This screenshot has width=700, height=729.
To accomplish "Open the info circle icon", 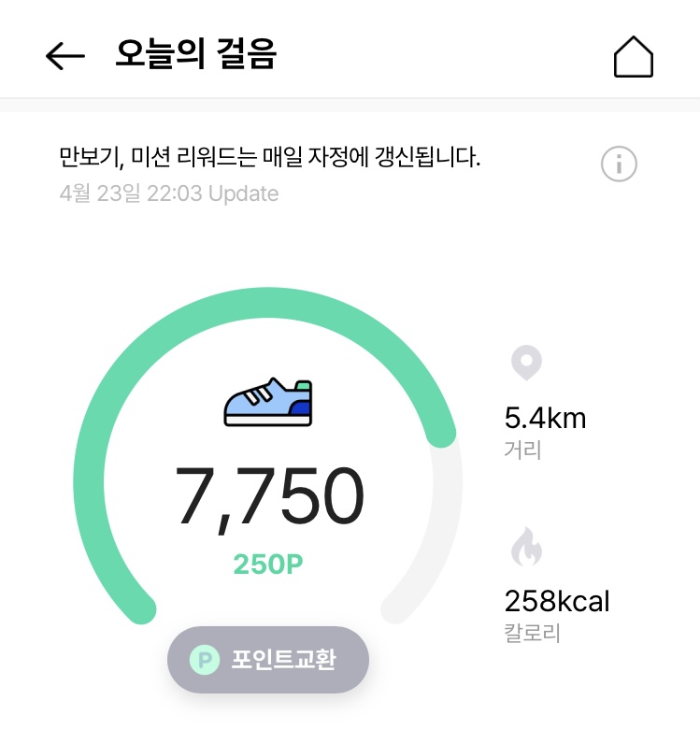I will [x=619, y=164].
